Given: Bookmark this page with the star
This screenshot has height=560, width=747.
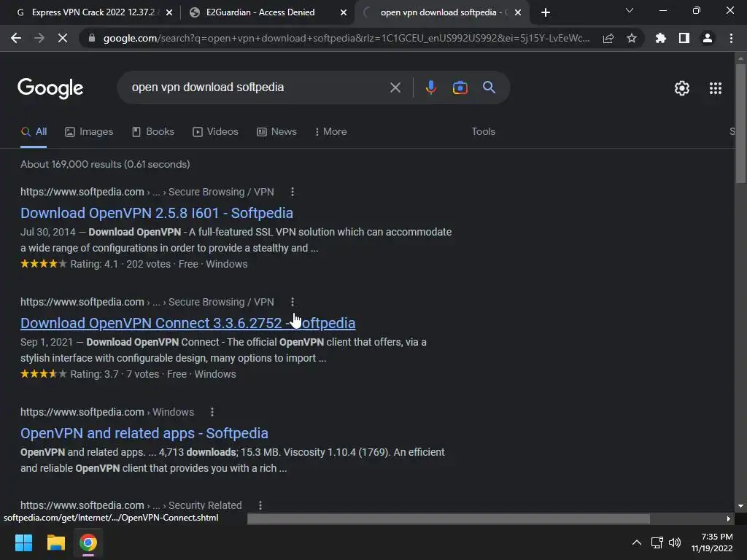Looking at the screenshot, I should click(x=632, y=38).
